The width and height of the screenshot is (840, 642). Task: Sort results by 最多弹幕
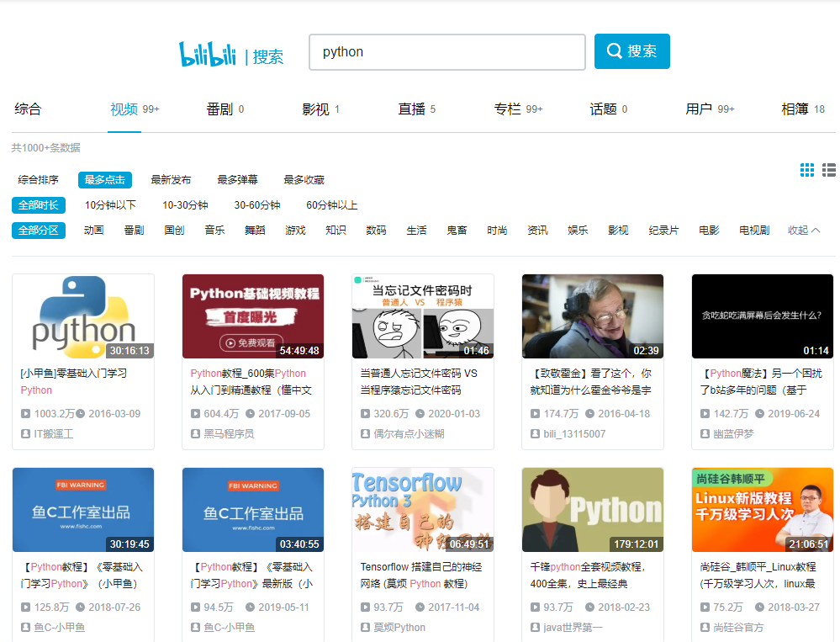pyautogui.click(x=237, y=180)
